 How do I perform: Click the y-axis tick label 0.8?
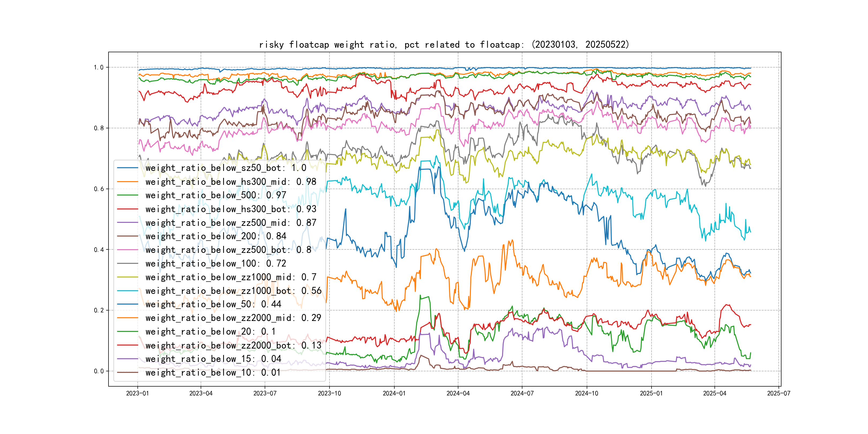tap(99, 128)
